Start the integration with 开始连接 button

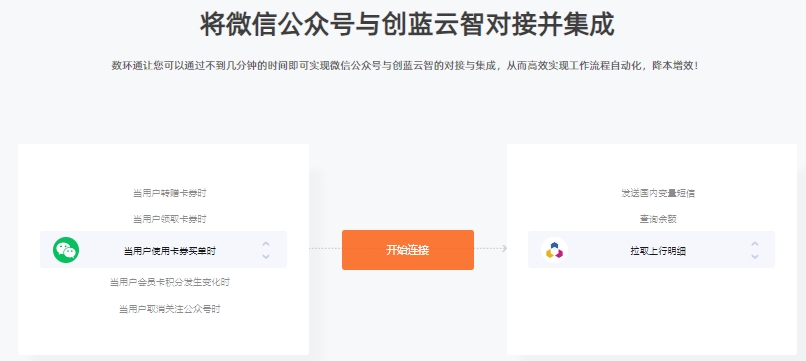tap(408, 250)
